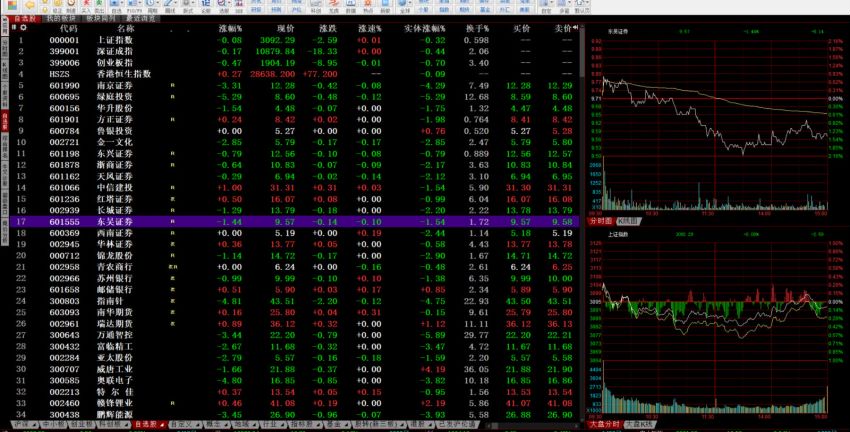
Task: Select the 大盘K线 tab
Action: (x=640, y=424)
